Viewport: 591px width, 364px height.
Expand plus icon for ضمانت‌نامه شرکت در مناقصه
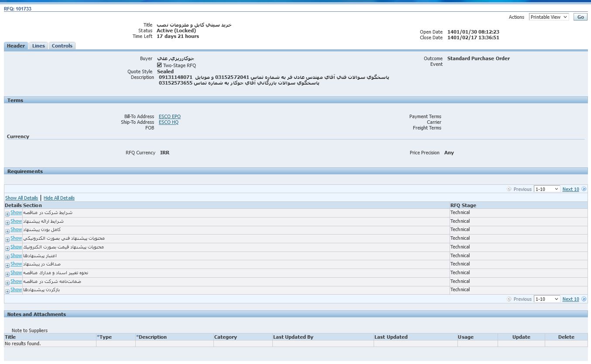coord(7,283)
